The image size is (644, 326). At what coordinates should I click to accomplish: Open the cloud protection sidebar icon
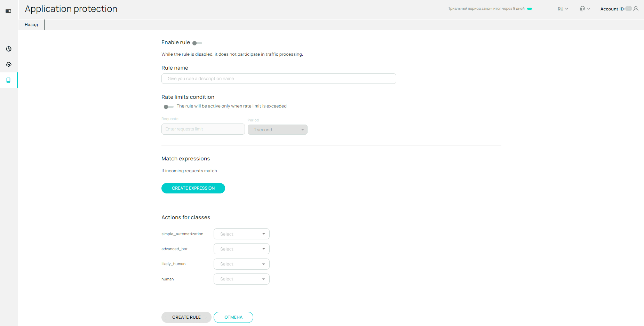9,64
